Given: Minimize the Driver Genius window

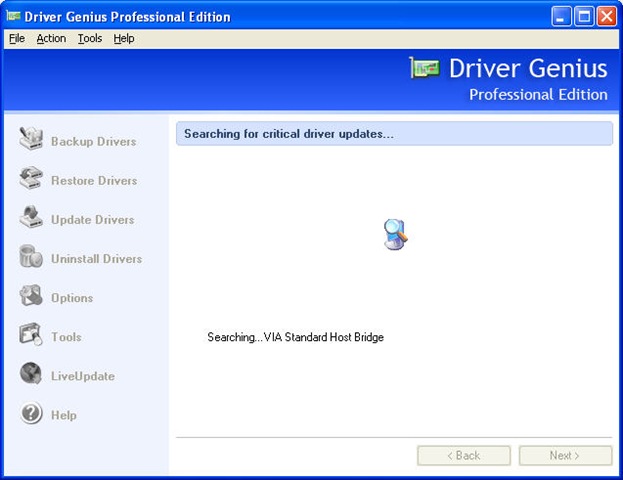Looking at the screenshot, I should 561,17.
